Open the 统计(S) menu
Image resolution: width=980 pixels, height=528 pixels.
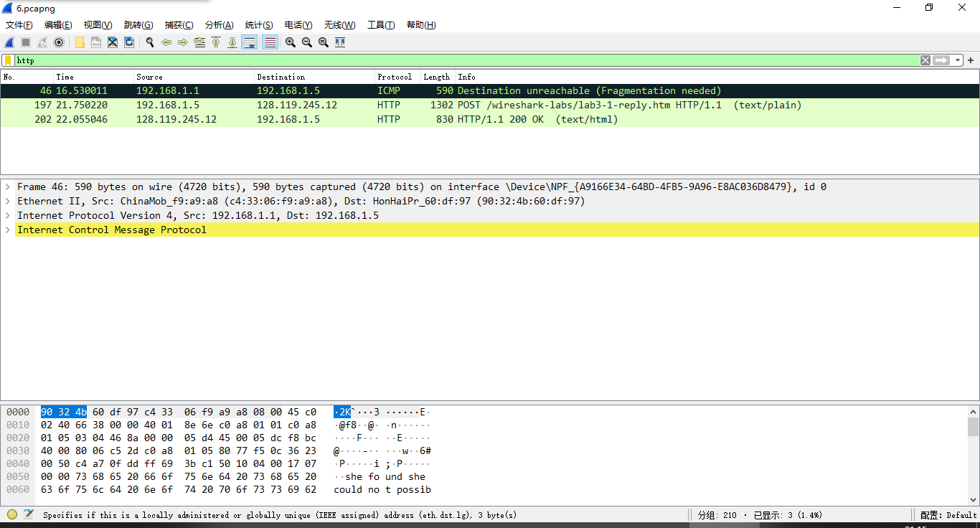coord(258,25)
